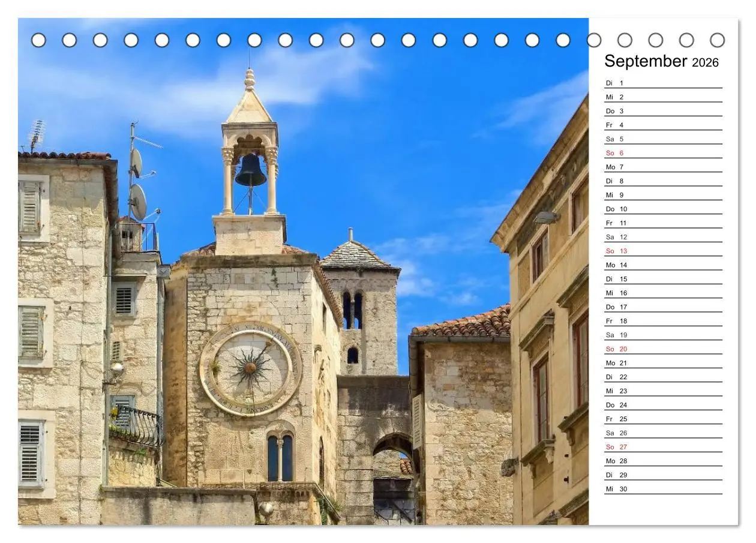Select the row "Do 24"
The height and width of the screenshot is (543, 756).
click(x=663, y=405)
